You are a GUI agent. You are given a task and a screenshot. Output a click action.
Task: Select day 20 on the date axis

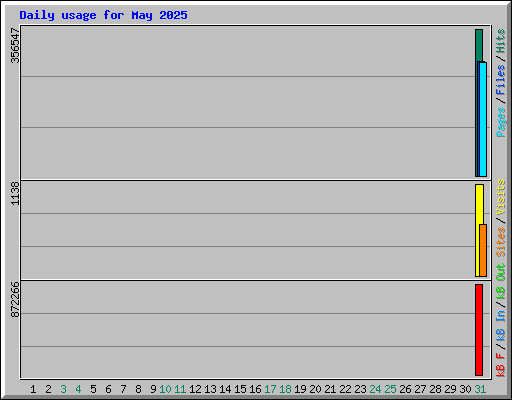tap(315, 389)
